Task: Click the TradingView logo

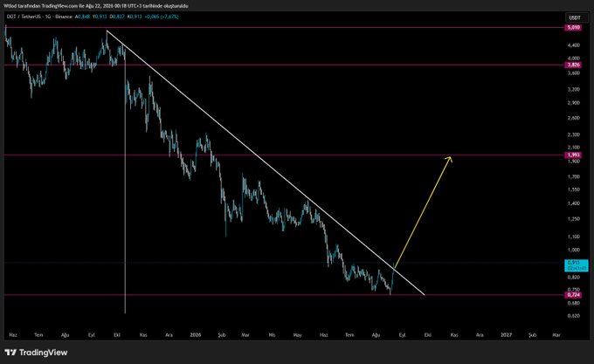Action: pyautogui.click(x=36, y=353)
